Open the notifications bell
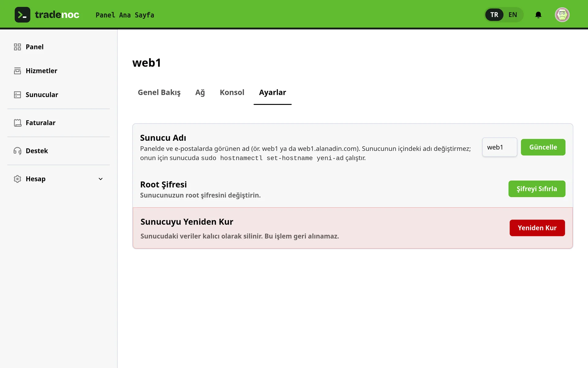The height and width of the screenshot is (368, 588). click(538, 15)
